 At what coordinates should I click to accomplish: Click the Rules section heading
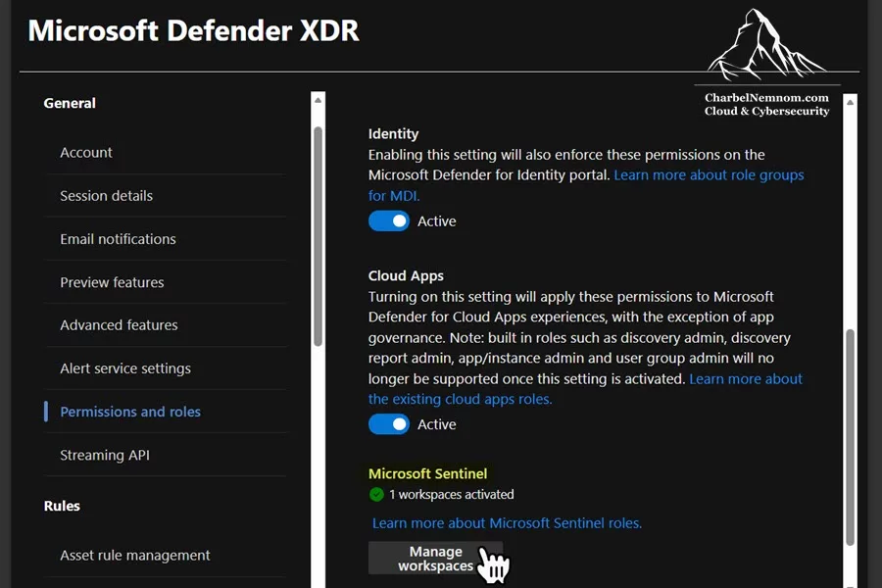(62, 506)
